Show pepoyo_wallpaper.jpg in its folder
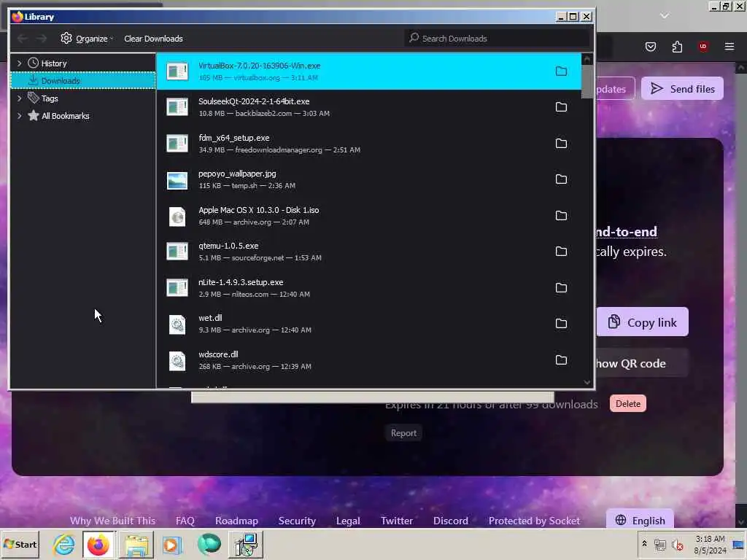Viewport: 747px width, 560px height. coord(561,179)
